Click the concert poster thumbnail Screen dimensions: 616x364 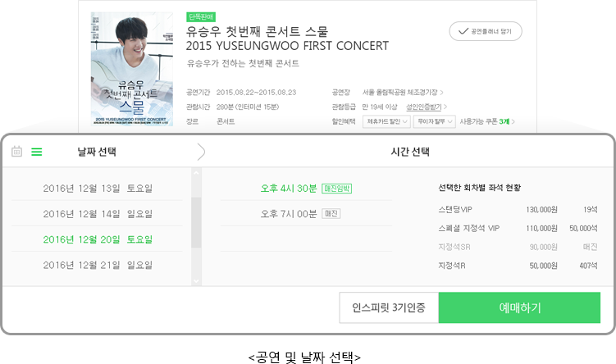131,69
